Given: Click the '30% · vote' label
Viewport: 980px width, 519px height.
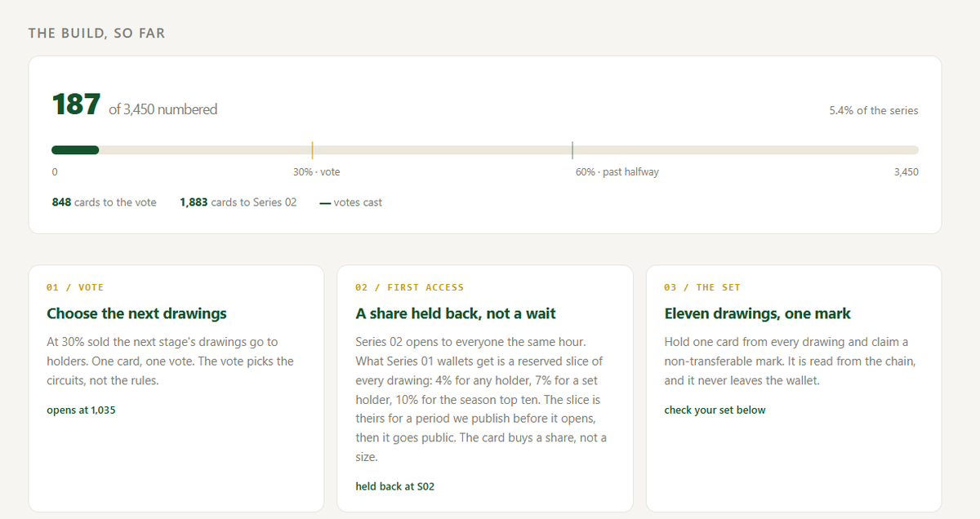Looking at the screenshot, I should coord(317,172).
